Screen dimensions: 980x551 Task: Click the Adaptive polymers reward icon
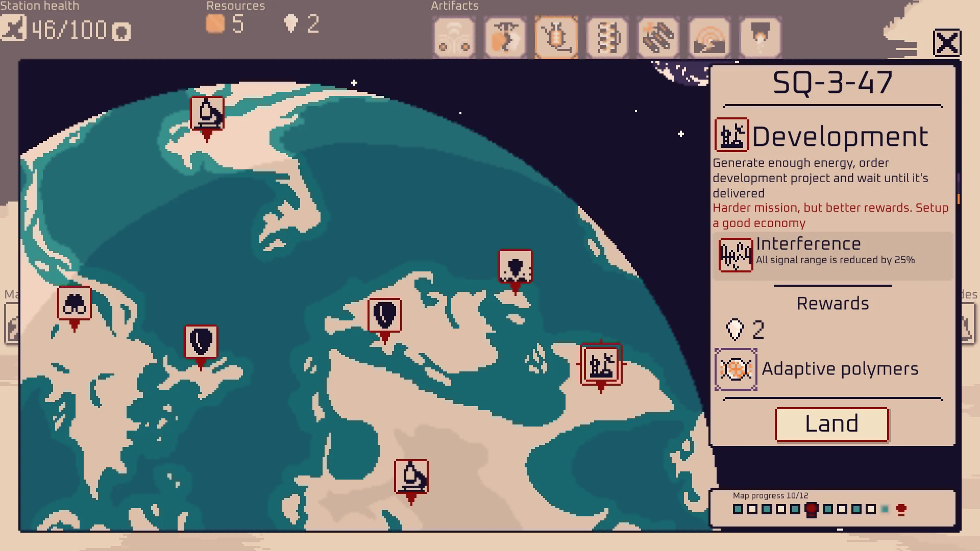tap(735, 368)
